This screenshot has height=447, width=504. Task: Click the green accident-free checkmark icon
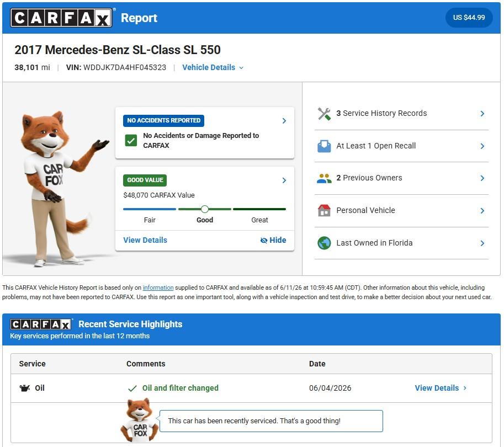click(x=131, y=140)
